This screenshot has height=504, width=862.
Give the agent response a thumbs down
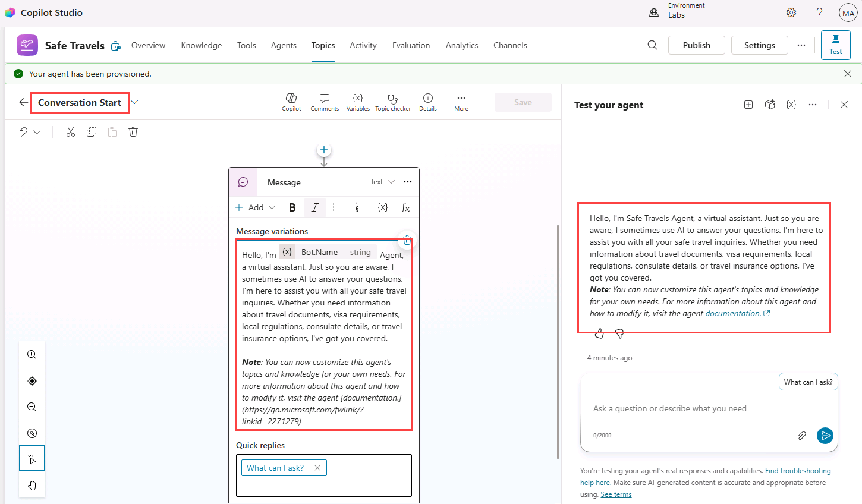(619, 334)
